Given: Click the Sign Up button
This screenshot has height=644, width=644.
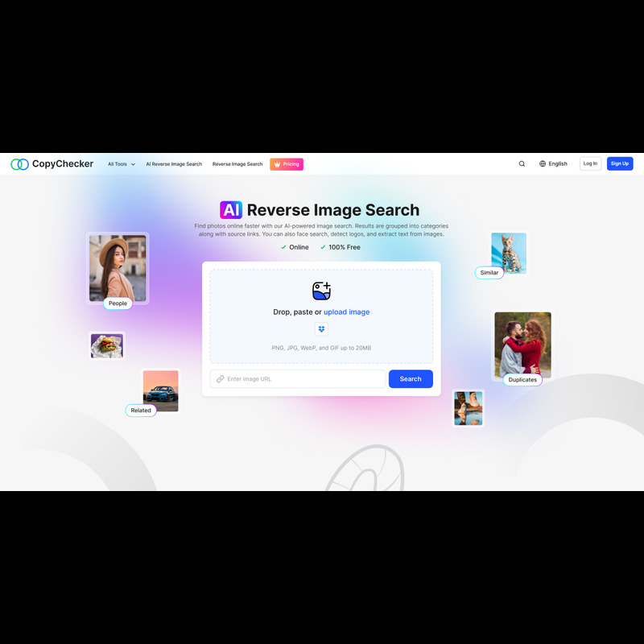Looking at the screenshot, I should pos(620,164).
